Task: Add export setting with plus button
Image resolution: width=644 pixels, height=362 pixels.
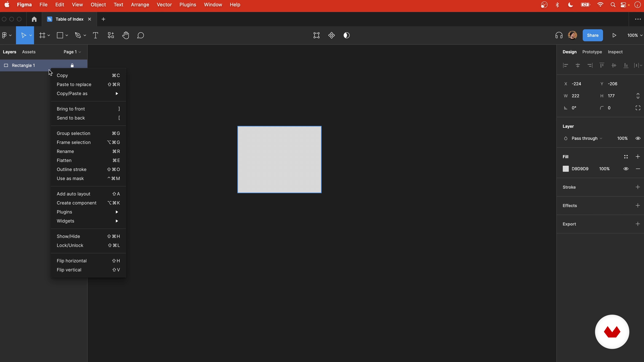Action: click(638, 224)
